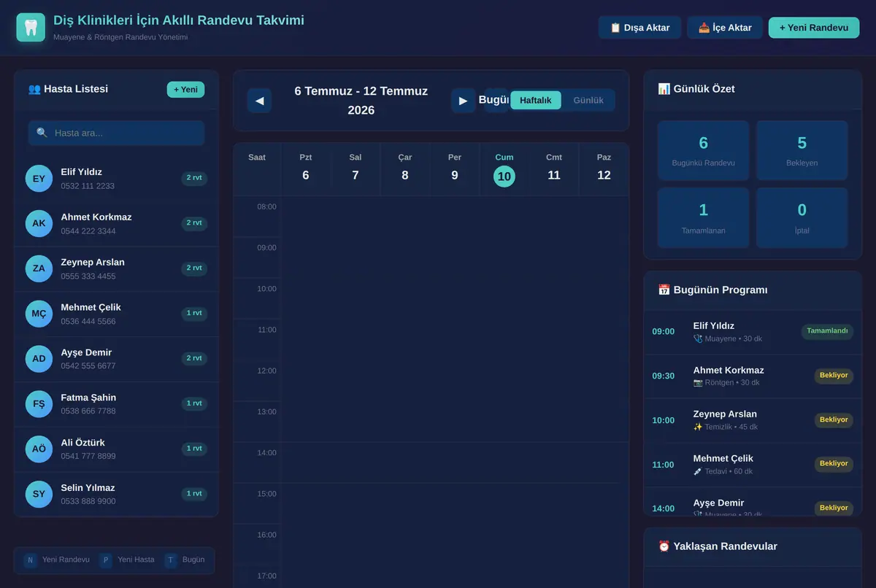
Task: Select Sunday Paz 12 column header
Action: (x=604, y=169)
